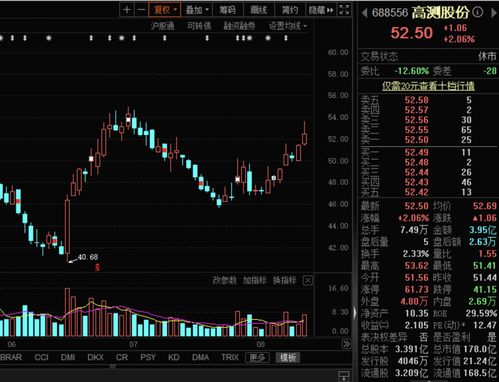Click the horizontal scrollbar thumb below indicator tabs
Screen dimensions: 499x382
113,367
